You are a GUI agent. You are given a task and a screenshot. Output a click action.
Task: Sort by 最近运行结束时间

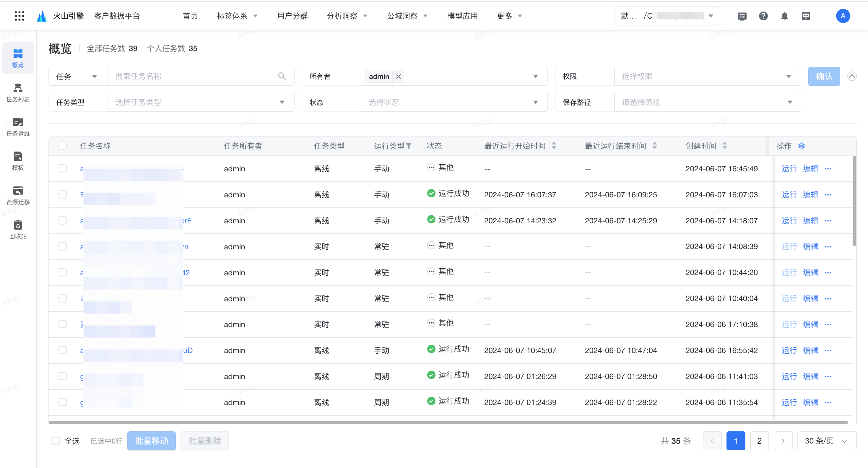[x=655, y=146]
